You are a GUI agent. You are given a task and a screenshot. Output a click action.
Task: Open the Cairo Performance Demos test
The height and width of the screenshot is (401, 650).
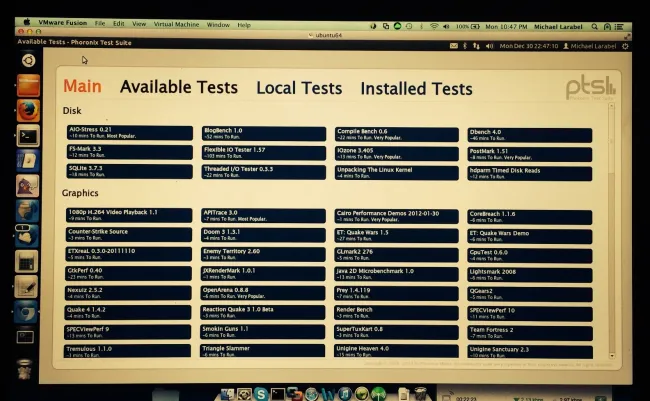click(397, 216)
